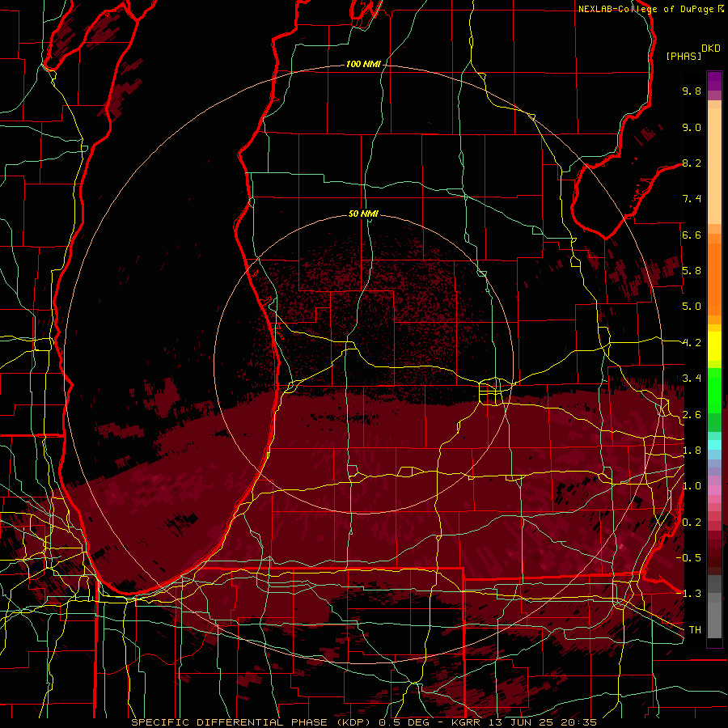Click the cyan segment of color bar

click(x=714, y=444)
